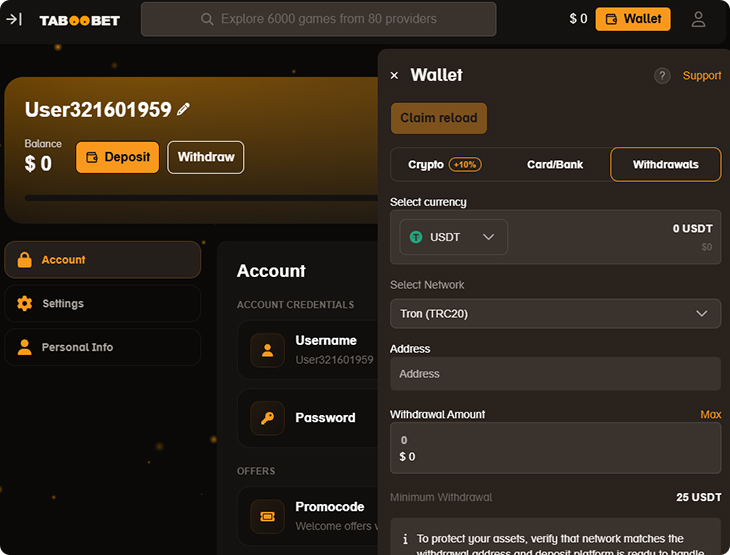Click the USDT Tether coin icon
The image size is (730, 555).
[416, 237]
